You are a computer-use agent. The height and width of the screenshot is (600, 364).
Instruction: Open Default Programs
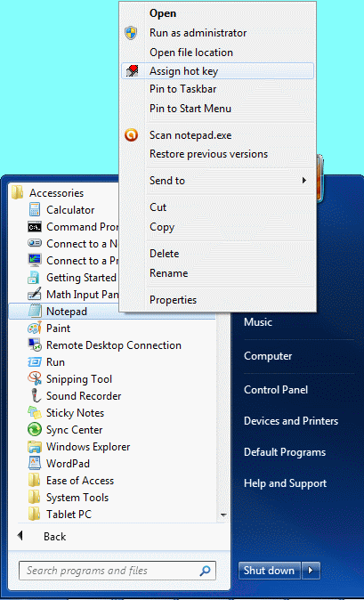click(x=285, y=452)
